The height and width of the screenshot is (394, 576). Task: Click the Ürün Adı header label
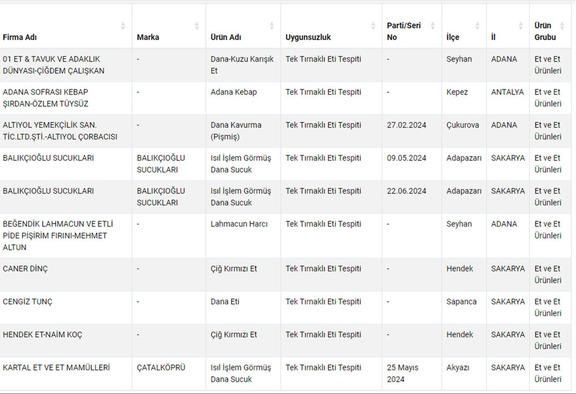[226, 37]
